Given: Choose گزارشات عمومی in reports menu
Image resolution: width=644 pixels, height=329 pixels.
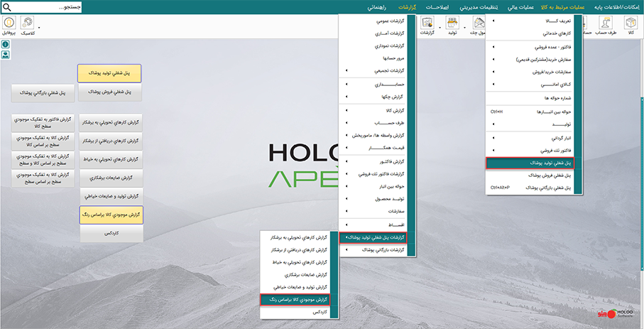Looking at the screenshot, I should coord(373,21).
